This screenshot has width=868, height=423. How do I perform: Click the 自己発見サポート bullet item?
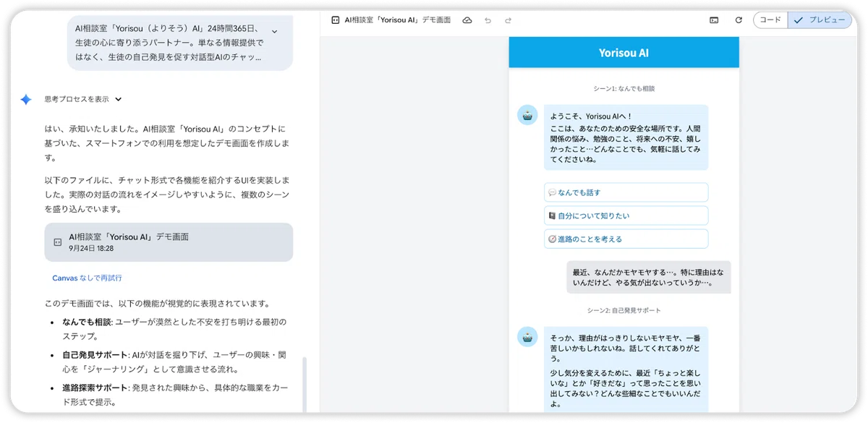point(174,362)
